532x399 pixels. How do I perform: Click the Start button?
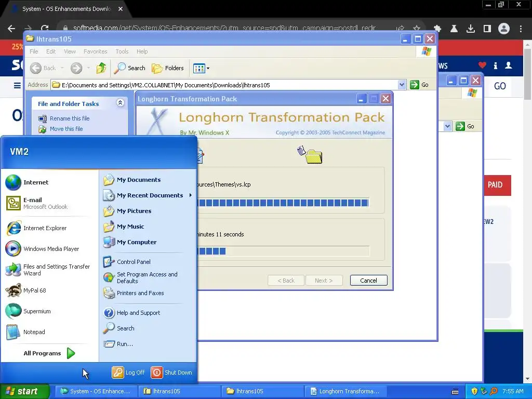[x=24, y=391]
